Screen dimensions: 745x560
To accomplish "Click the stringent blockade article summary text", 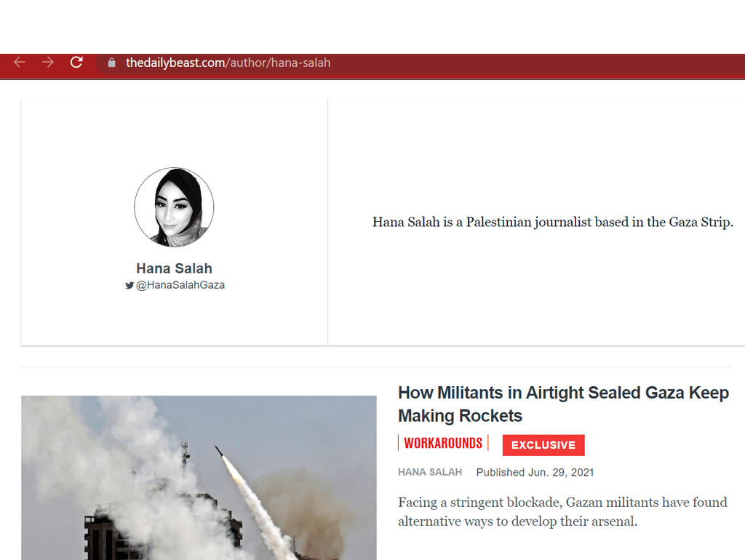I will (562, 511).
